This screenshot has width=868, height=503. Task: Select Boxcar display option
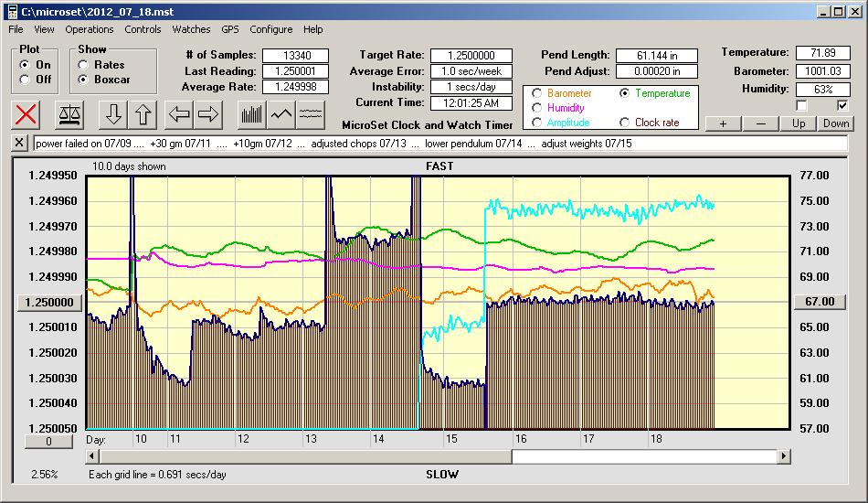click(x=83, y=80)
